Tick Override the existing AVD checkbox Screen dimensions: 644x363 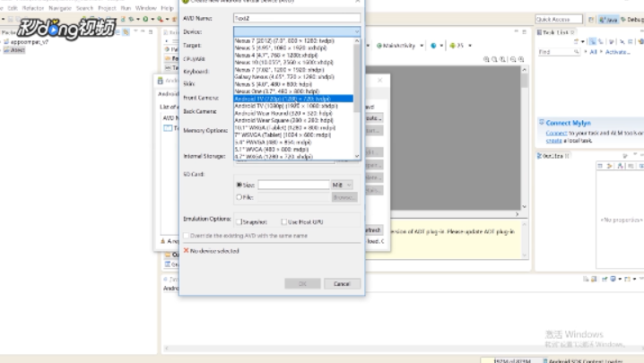pyautogui.click(x=186, y=236)
